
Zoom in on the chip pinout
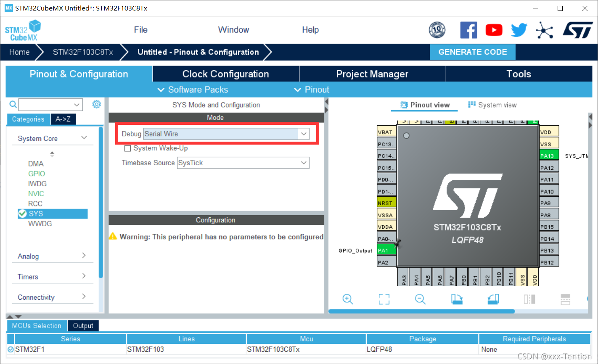pos(348,299)
